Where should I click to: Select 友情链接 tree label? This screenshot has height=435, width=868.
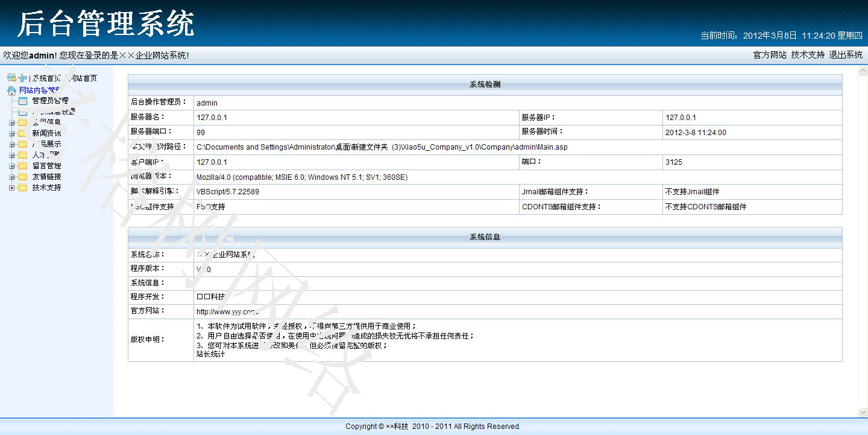[47, 177]
